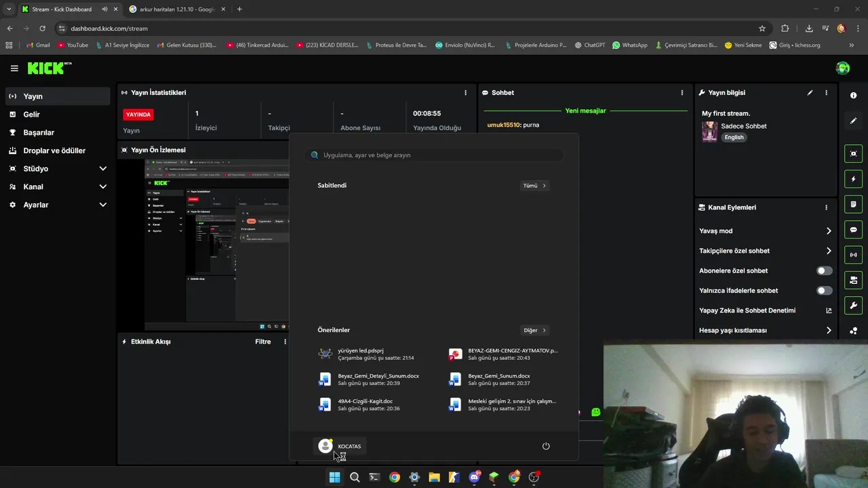Edit stream info with pencil in Yayın bilgisi

pos(810,93)
